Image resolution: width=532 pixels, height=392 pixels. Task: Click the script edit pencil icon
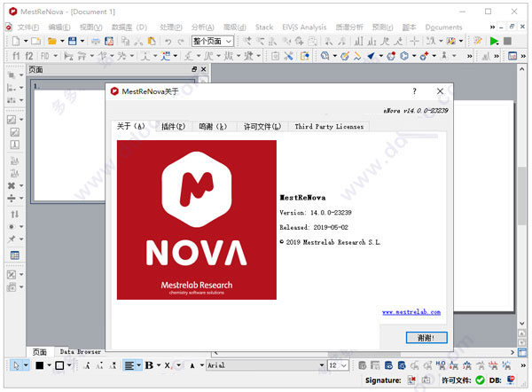point(479,41)
